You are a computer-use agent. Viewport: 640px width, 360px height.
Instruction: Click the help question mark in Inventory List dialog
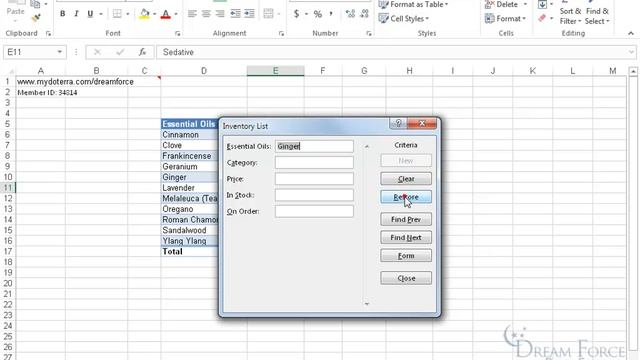coord(398,123)
